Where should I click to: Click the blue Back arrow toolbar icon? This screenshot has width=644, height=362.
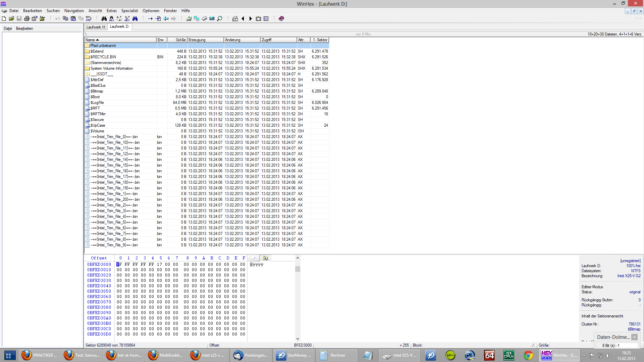click(x=166, y=19)
